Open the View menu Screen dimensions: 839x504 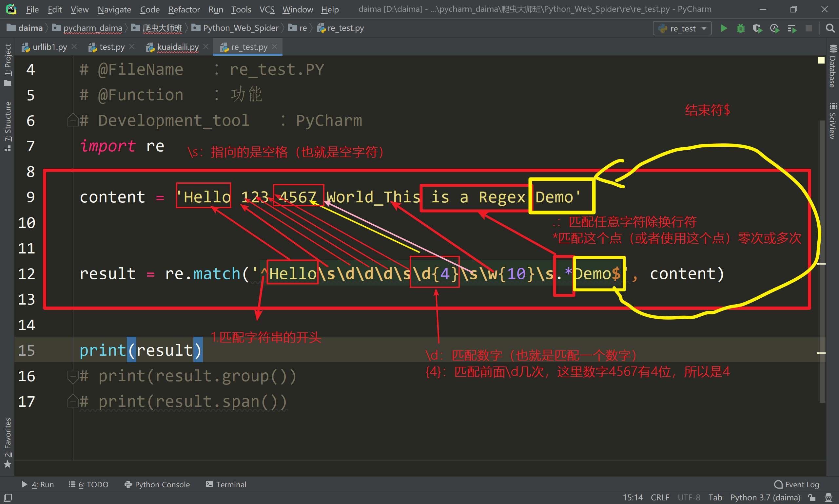(x=80, y=9)
